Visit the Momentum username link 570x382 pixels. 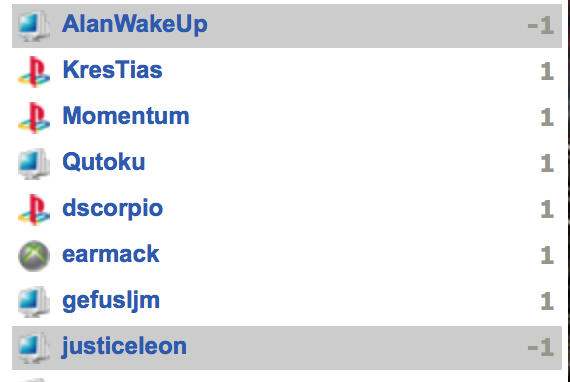pos(126,116)
